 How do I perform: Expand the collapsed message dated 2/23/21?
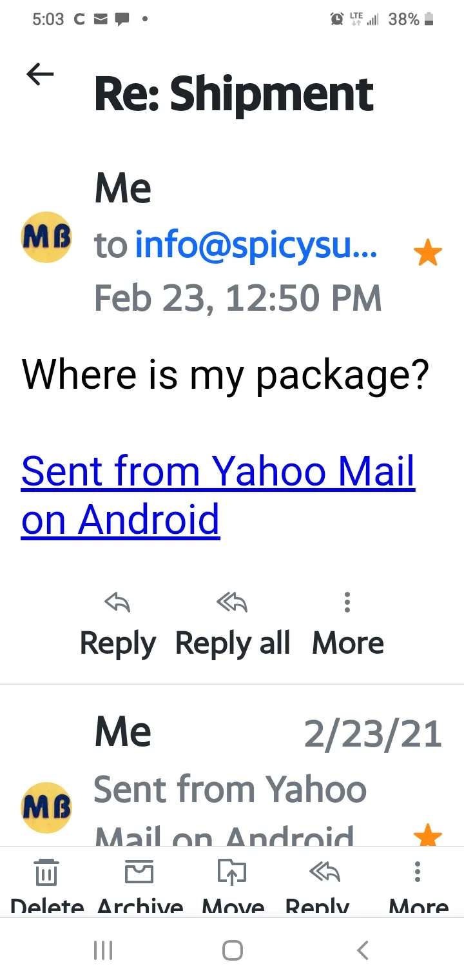click(258, 761)
